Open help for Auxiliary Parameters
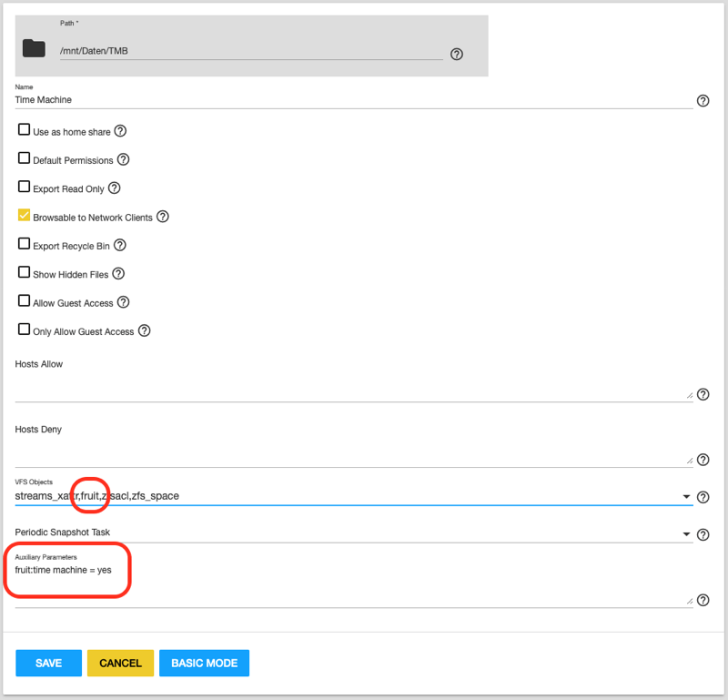This screenshot has width=728, height=700. coord(703,601)
